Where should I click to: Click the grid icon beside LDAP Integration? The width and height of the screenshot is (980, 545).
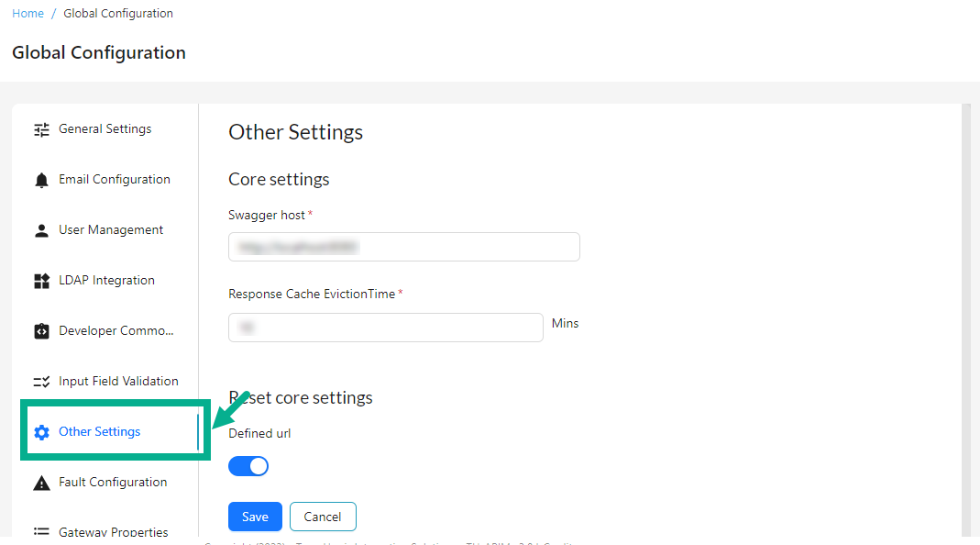(40, 280)
